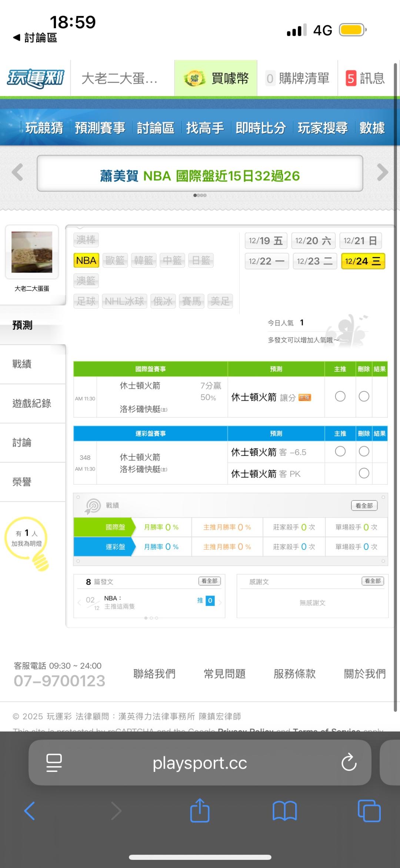Pick date 12/20 六
The height and width of the screenshot is (868, 400).
point(313,241)
